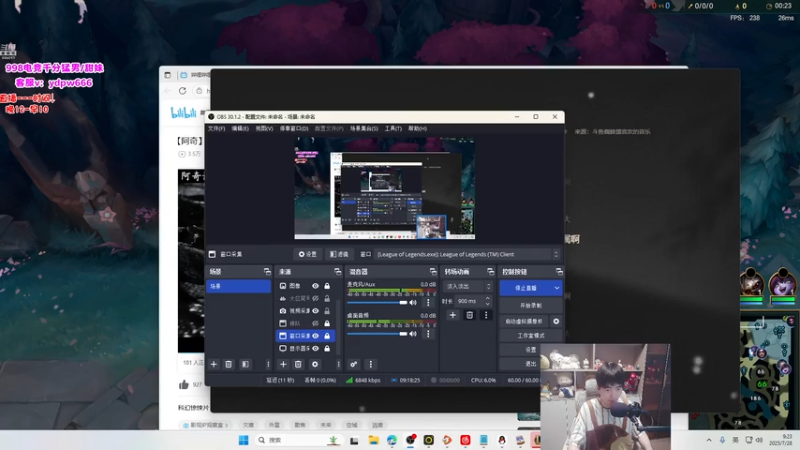Screen dimensions: 800x450
Task: Toggle lock on the second hidden source
Action: click(x=327, y=298)
